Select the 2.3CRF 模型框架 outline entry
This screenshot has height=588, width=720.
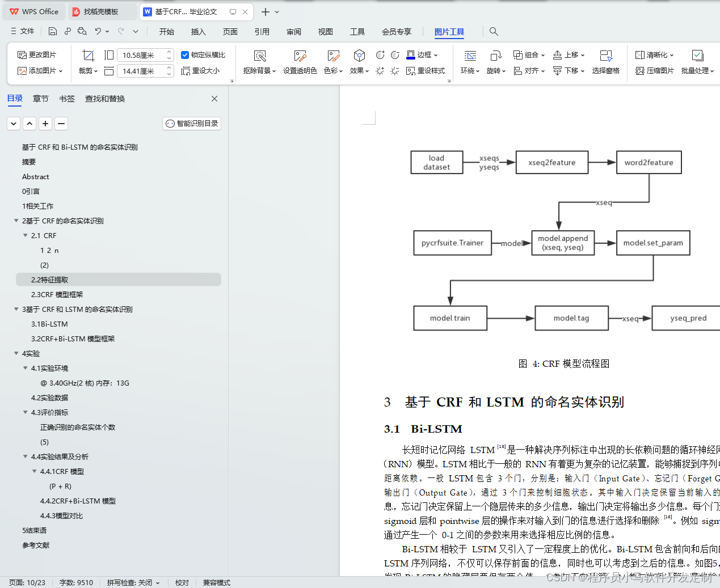tap(59, 294)
